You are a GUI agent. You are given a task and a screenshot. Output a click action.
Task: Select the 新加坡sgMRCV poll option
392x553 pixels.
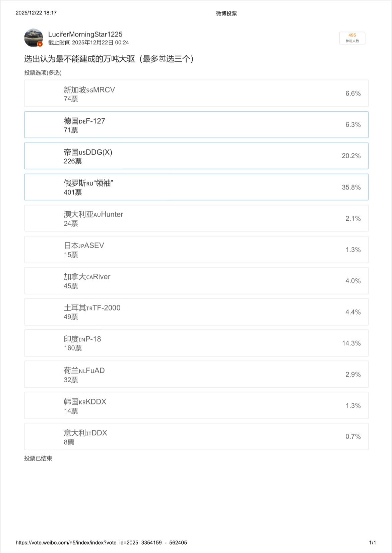[x=196, y=93]
